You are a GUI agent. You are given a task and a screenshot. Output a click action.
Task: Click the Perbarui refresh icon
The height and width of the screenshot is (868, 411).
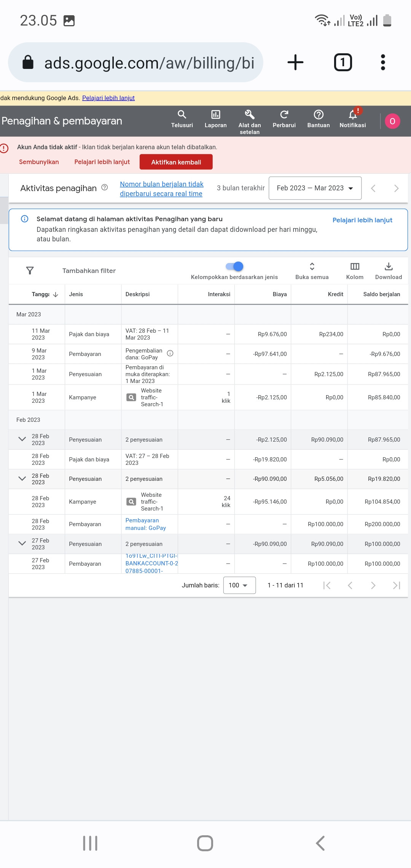pyautogui.click(x=284, y=115)
